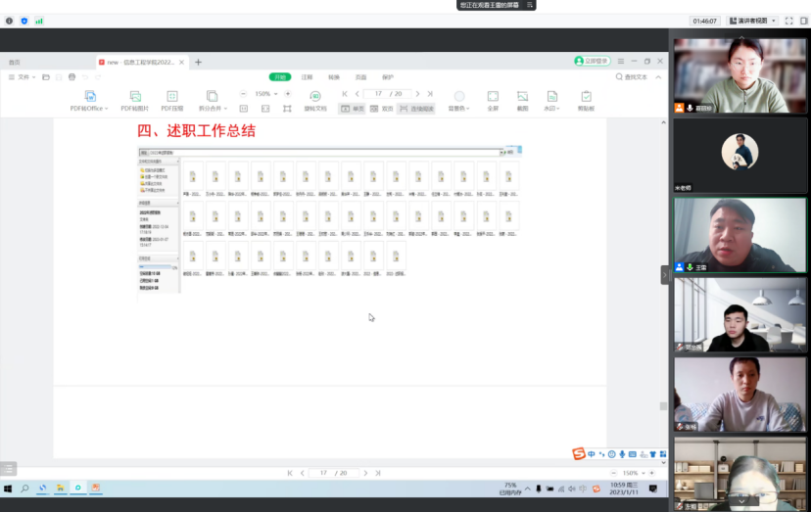Click the 立即登录 login button

click(592, 61)
